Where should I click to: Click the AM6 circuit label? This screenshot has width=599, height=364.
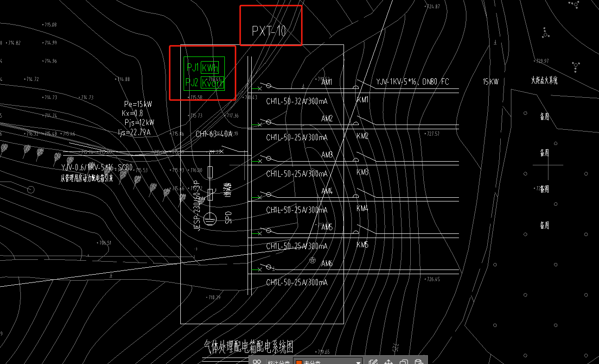(x=327, y=264)
